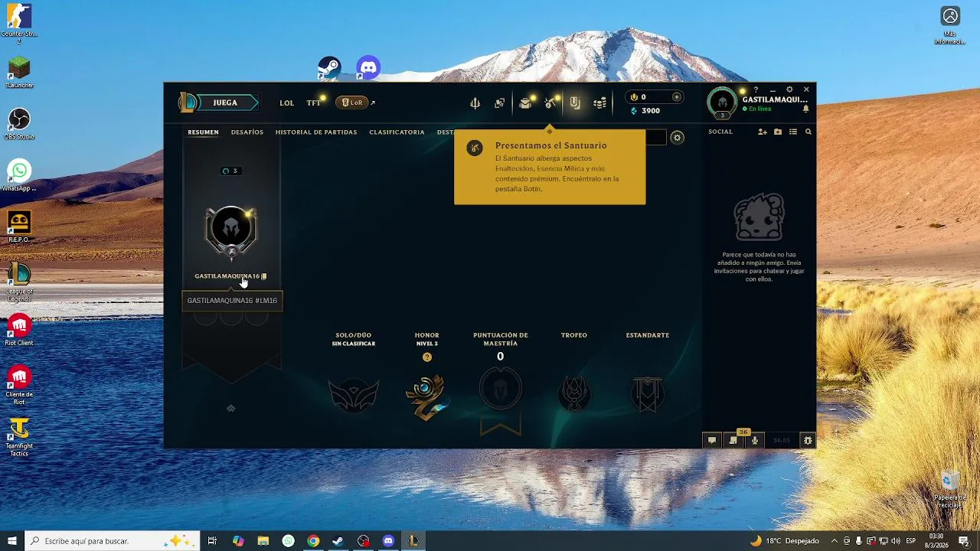The width and height of the screenshot is (980, 551).
Task: Click the Steam desktop icon
Action: coord(329,68)
